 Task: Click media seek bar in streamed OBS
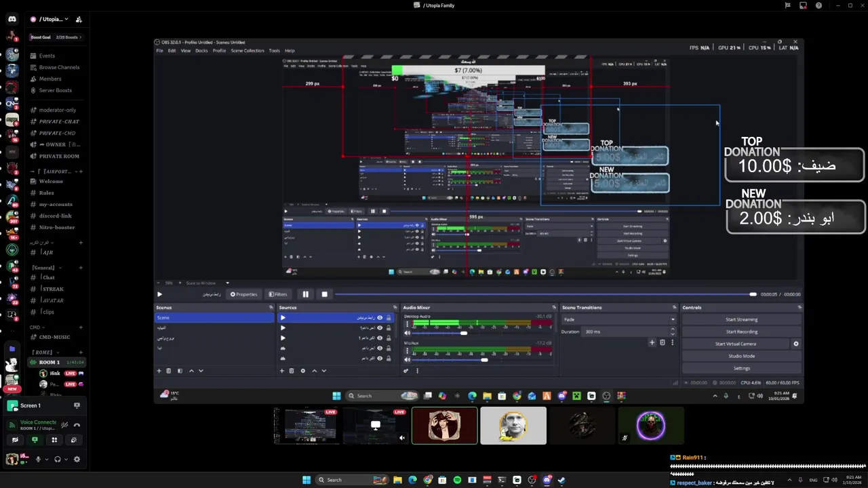click(546, 294)
